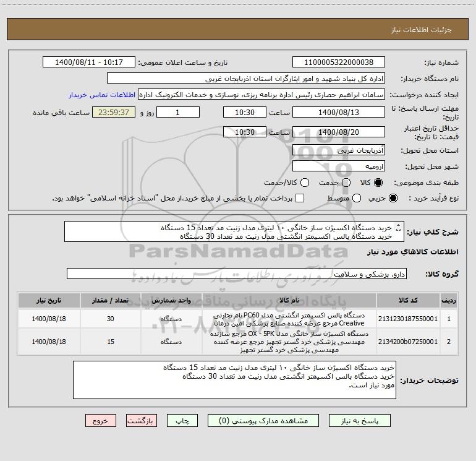Image resolution: width=476 pixels, height=461 pixels.
Task: Click product code 2134200b07250001 cell
Action: tap(408, 342)
